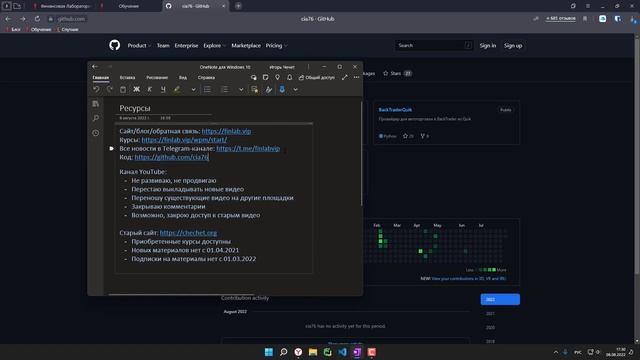Toggle bold (Ж) formatting in OneNote

click(136, 89)
